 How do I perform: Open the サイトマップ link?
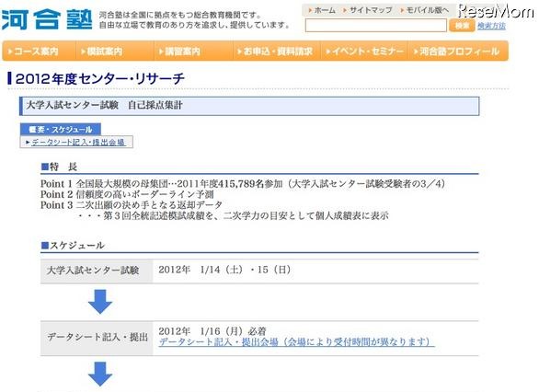[368, 10]
